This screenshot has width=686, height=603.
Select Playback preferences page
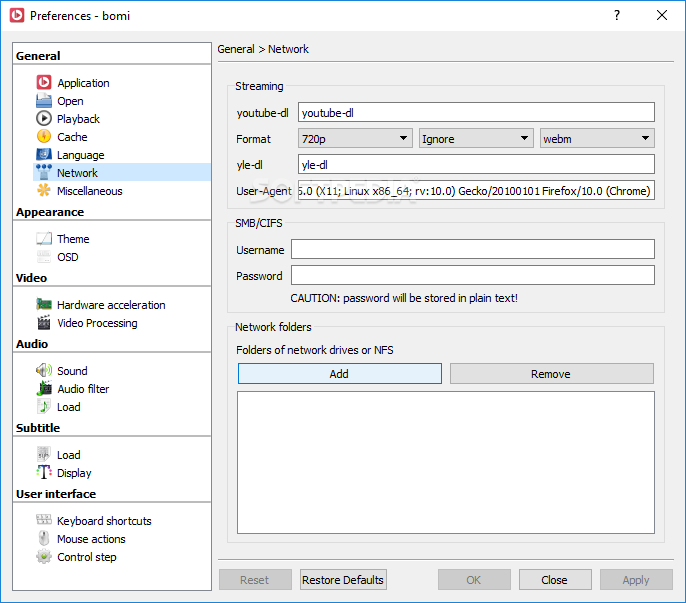coord(78,119)
